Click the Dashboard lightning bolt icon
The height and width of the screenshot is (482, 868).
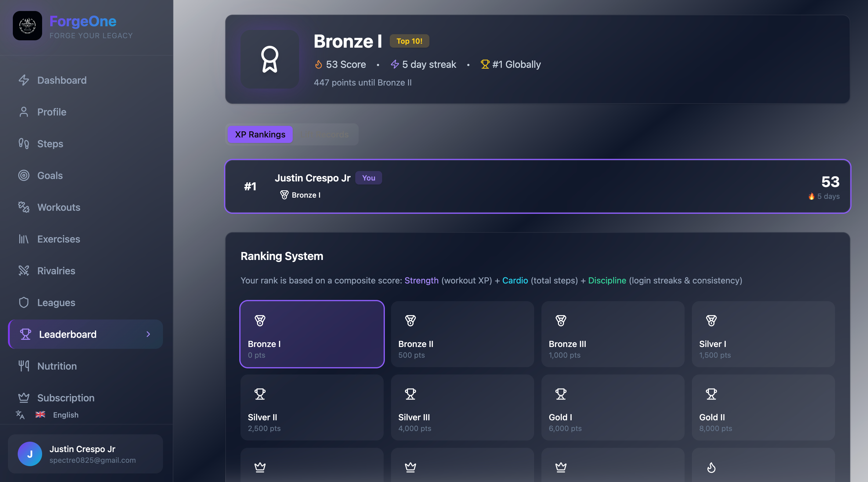coord(24,80)
